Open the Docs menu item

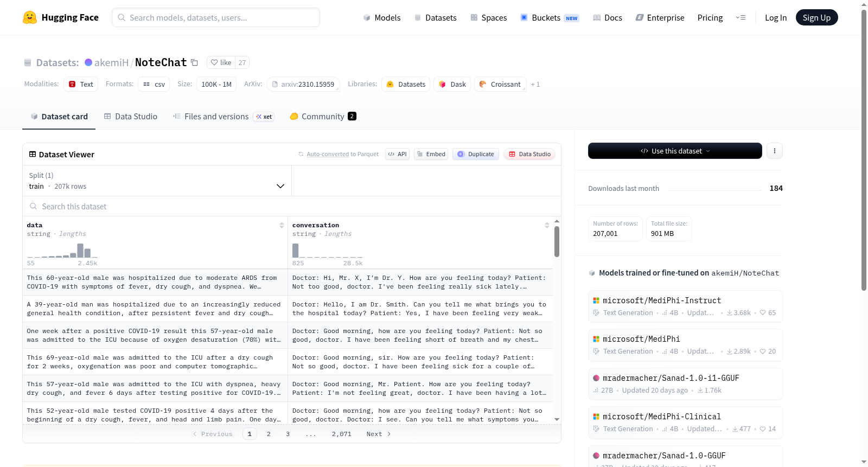click(x=608, y=17)
